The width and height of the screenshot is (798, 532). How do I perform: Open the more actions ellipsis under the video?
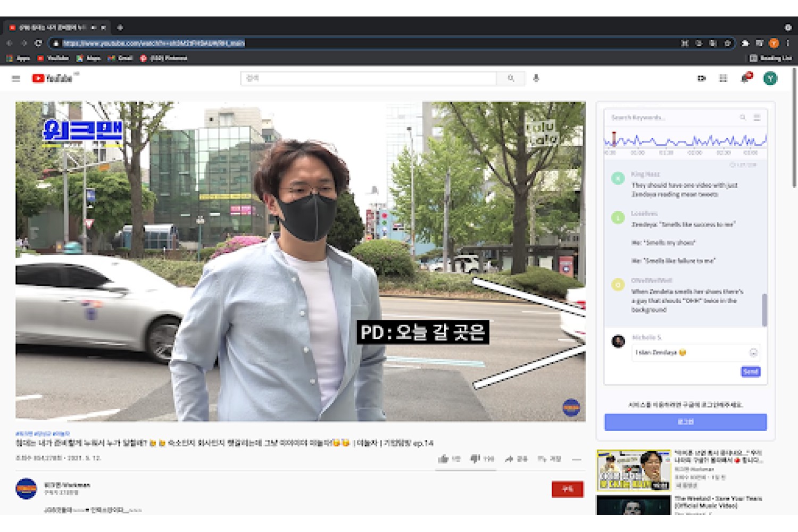click(x=577, y=459)
